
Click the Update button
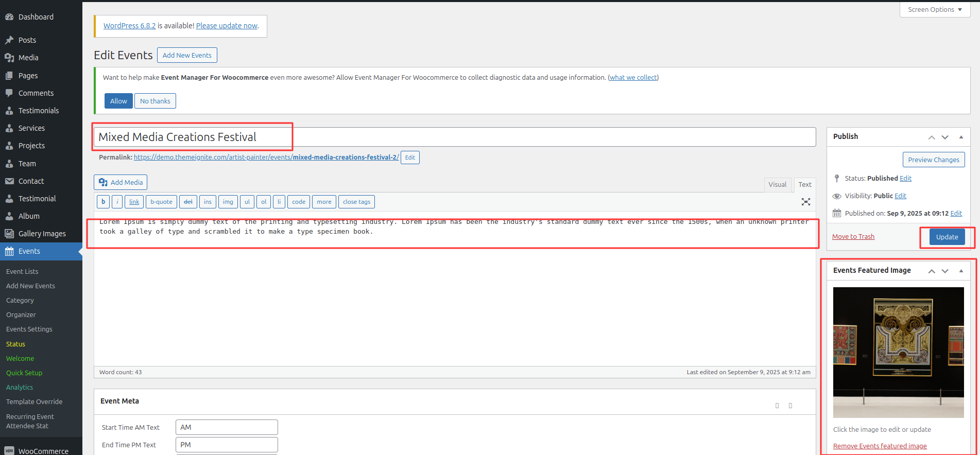tap(947, 237)
